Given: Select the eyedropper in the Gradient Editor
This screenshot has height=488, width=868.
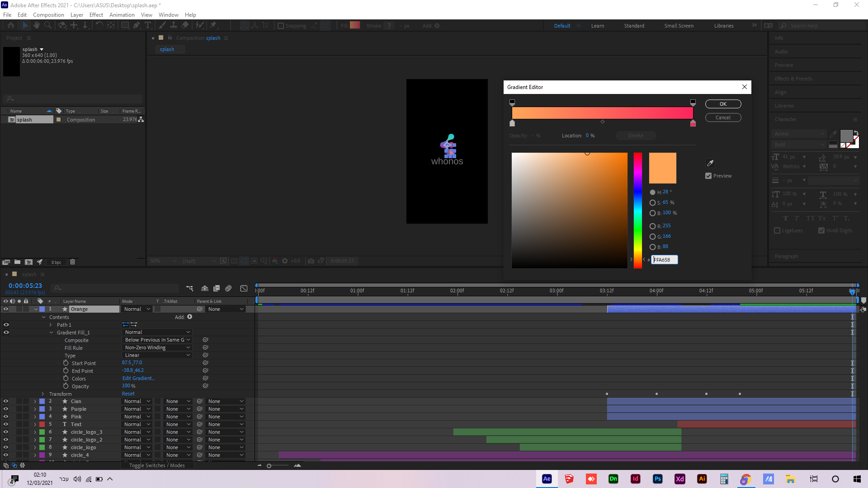Looking at the screenshot, I should (710, 163).
